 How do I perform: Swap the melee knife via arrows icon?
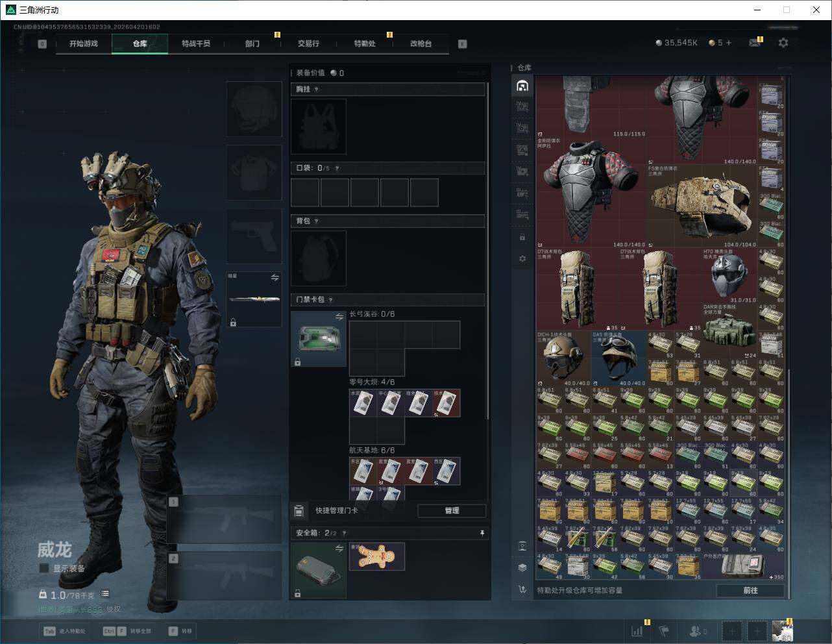point(275,278)
